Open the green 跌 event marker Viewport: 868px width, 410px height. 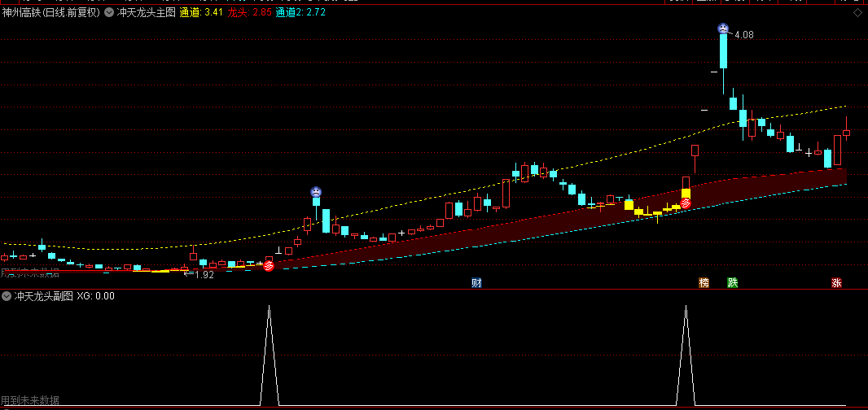click(732, 283)
